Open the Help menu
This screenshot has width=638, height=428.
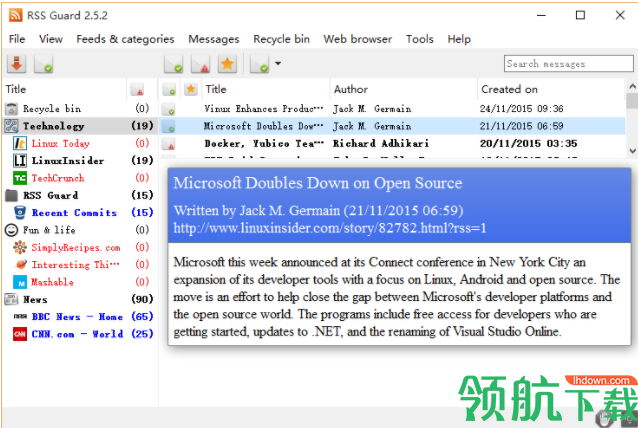pos(459,39)
